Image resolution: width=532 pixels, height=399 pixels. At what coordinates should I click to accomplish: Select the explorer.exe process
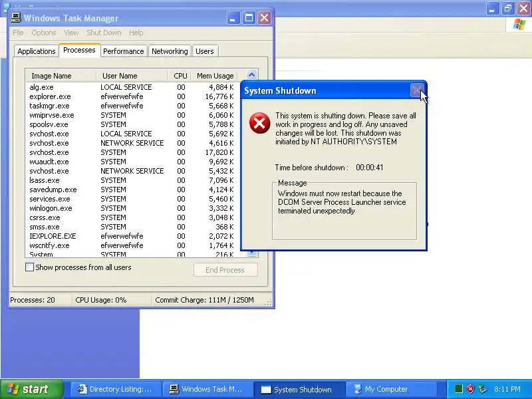[x=132, y=96]
